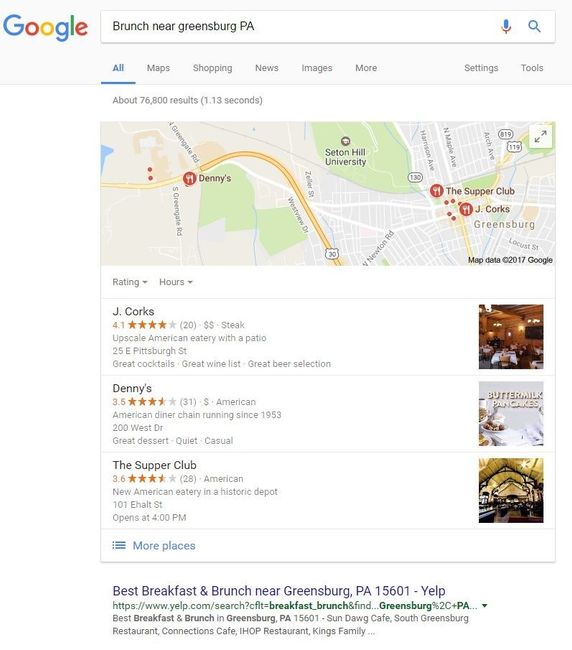Open the Yelp Best Breakfast & Brunch link
The image size is (572, 650).
(279, 590)
